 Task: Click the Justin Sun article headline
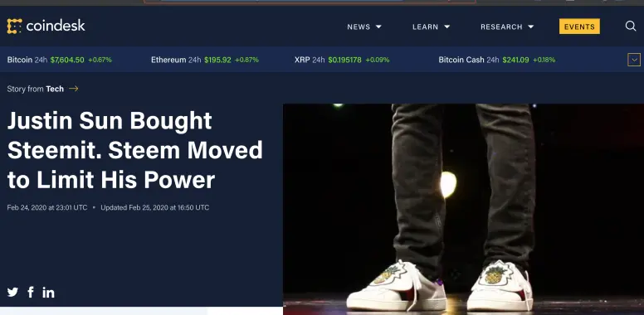pyautogui.click(x=134, y=150)
